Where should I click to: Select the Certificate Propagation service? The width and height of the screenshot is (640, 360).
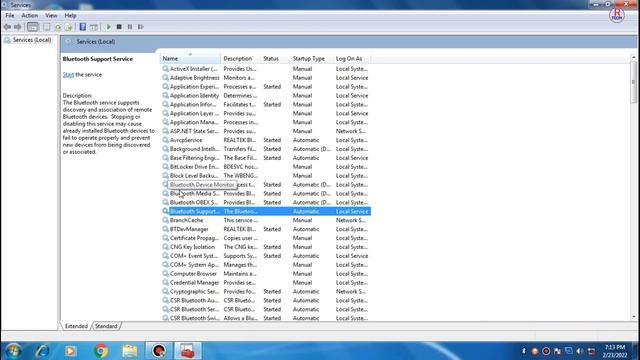(x=266, y=238)
